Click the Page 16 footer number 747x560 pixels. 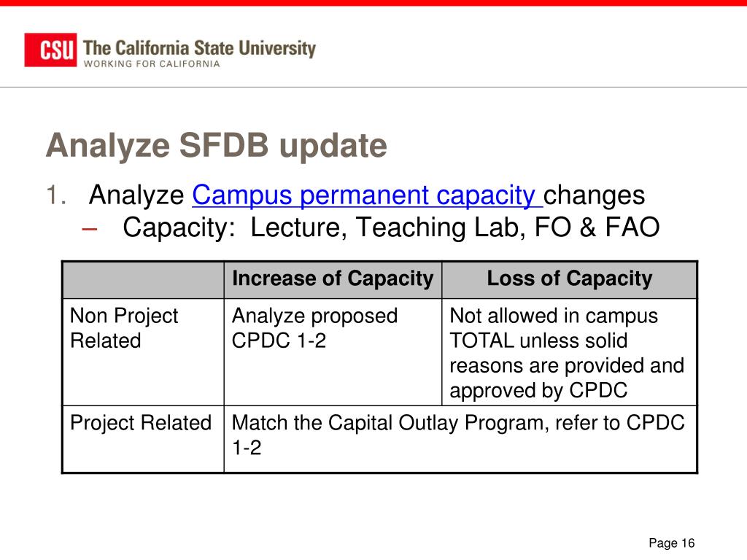click(671, 543)
